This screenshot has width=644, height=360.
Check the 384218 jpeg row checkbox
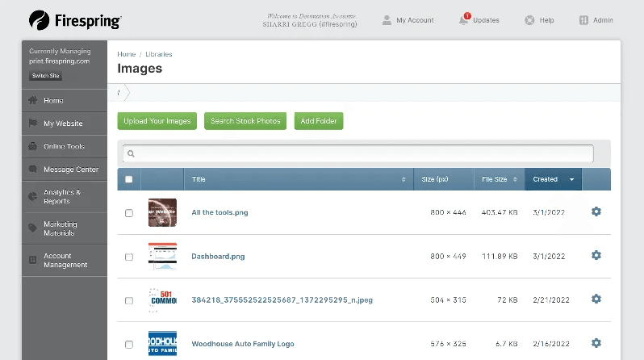coord(129,300)
